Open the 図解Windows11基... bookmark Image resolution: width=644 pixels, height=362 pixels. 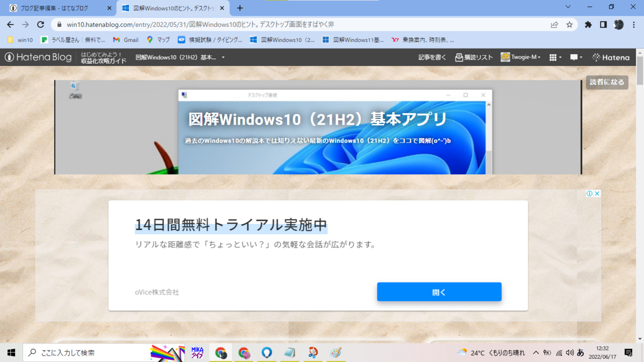(353, 40)
